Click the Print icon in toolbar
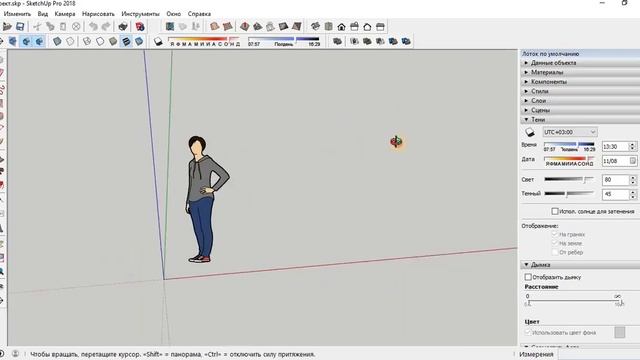 pos(123,27)
